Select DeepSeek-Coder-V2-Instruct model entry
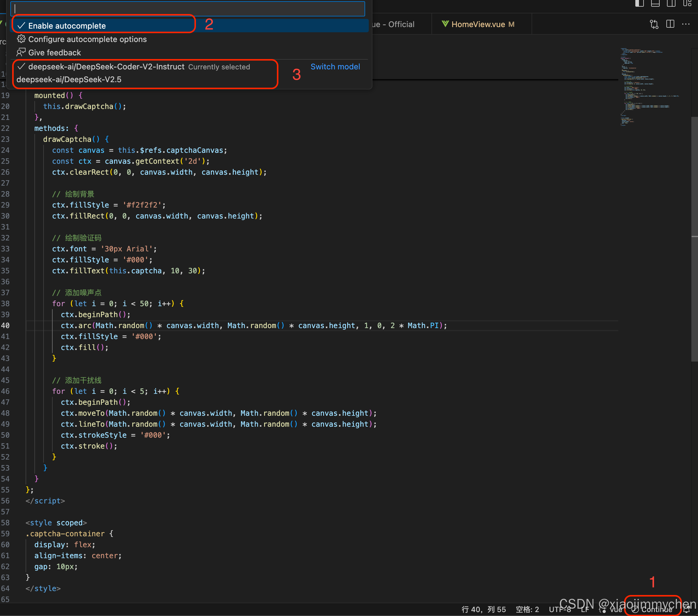 click(x=106, y=67)
